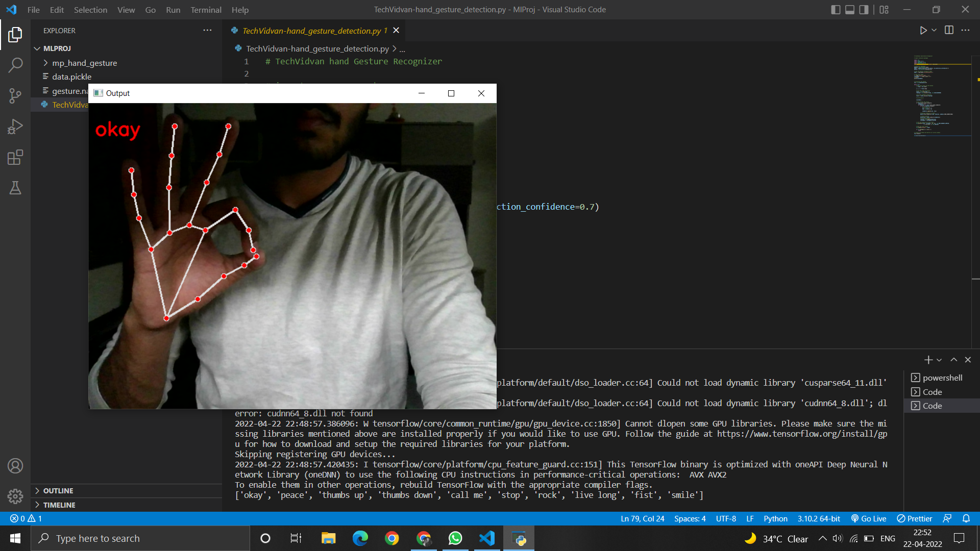
Task: Select the TechVidvan-hand_gesture_detection.py editor tab
Action: click(311, 31)
